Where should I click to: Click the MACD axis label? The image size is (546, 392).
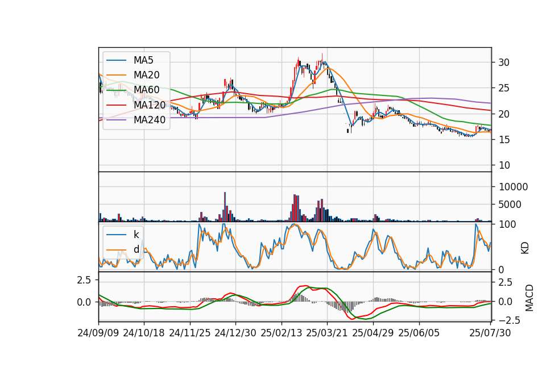(x=530, y=298)
